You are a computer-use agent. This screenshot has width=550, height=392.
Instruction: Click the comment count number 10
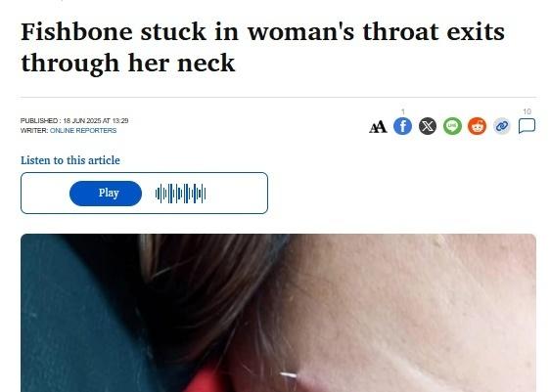527,111
